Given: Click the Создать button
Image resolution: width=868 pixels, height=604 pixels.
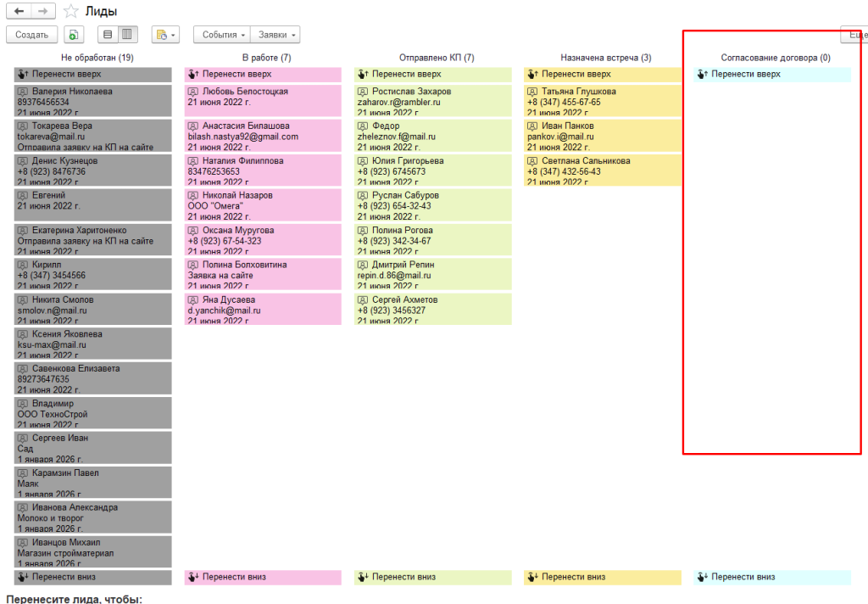Looking at the screenshot, I should 31,35.
